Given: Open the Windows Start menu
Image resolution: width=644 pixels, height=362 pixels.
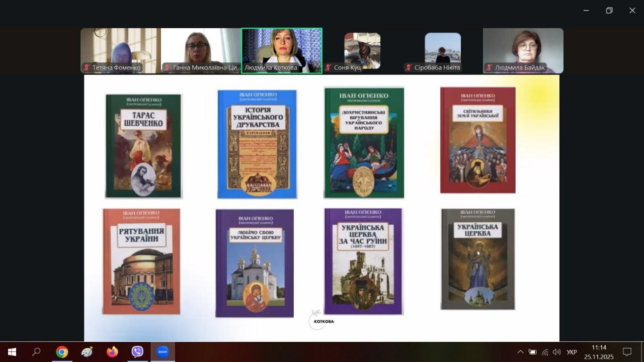Looking at the screenshot, I should pyautogui.click(x=12, y=352).
